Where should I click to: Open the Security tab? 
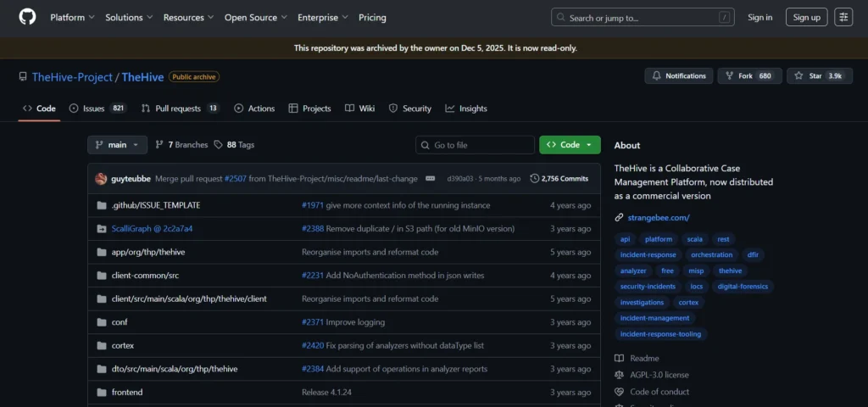tap(410, 109)
